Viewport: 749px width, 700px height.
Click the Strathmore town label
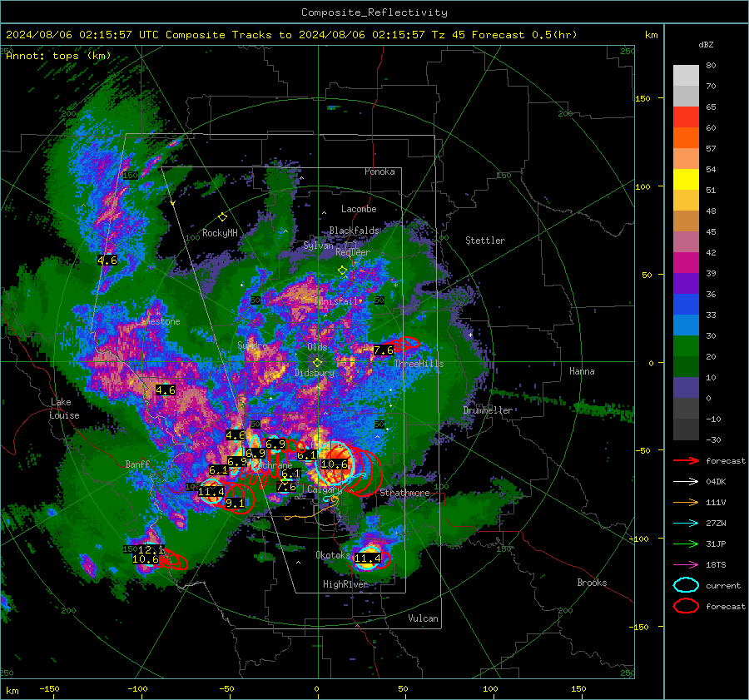pos(404,493)
